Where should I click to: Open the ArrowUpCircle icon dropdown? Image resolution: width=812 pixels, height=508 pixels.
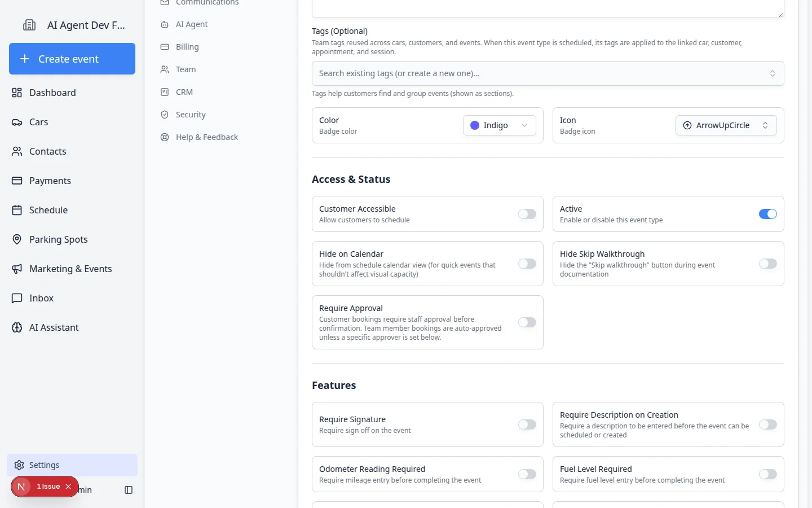726,125
